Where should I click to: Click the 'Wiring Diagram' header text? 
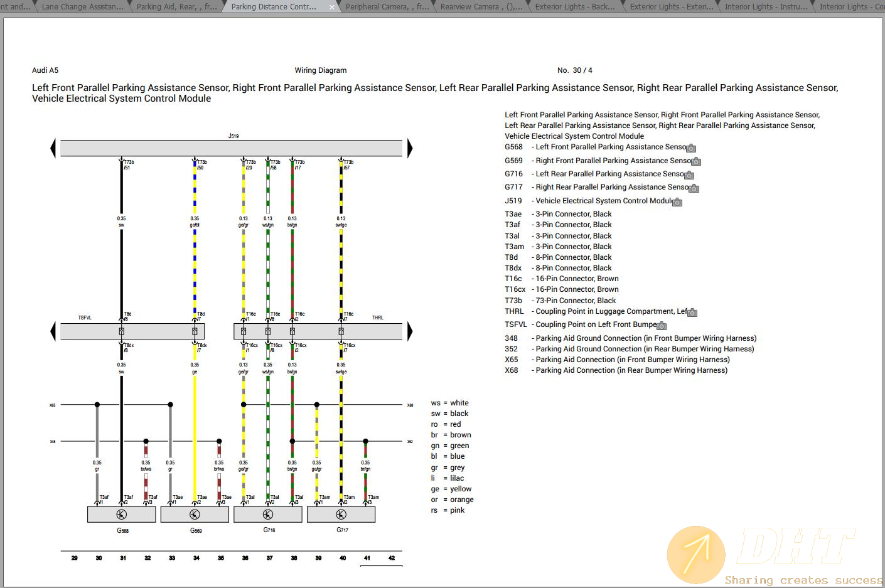click(x=321, y=70)
